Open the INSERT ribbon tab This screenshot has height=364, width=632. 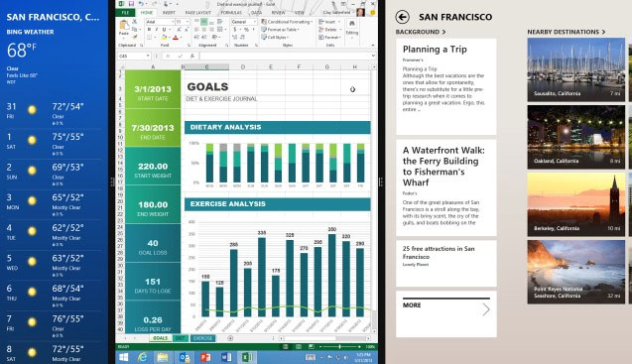[x=169, y=13]
